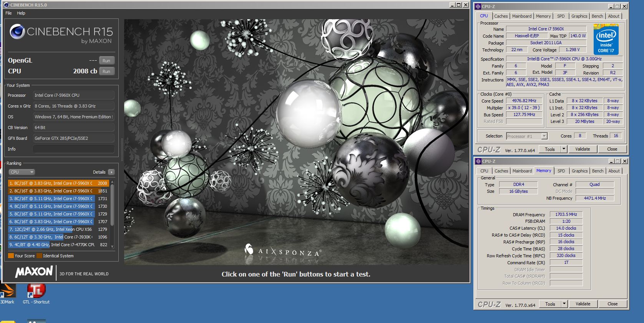Click the ranking list scroll down arrow
The width and height of the screenshot is (644, 323).
click(x=112, y=247)
